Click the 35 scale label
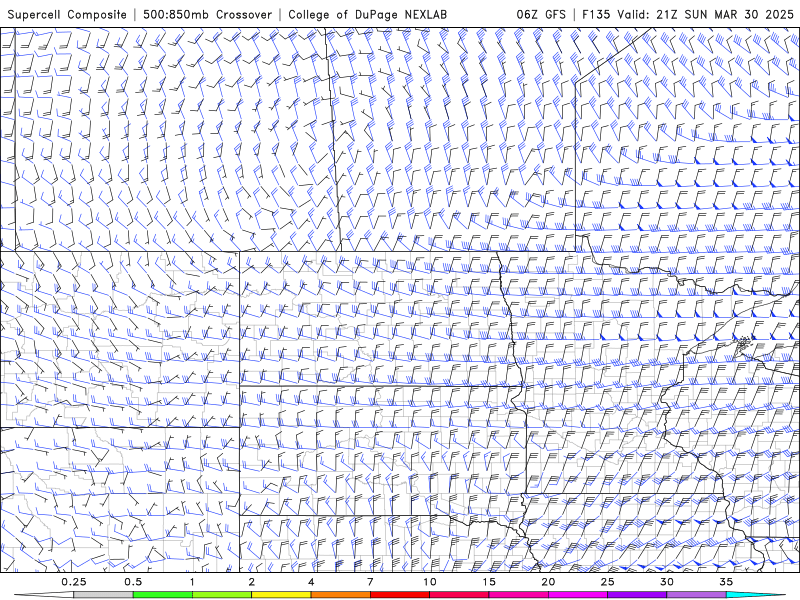This screenshot has width=800, height=600. point(726,582)
